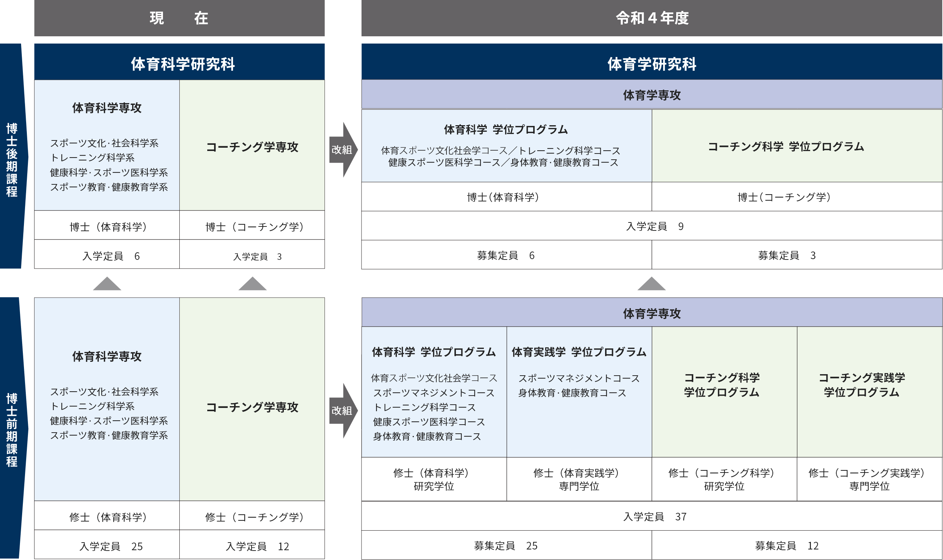Viewport: 943px width, 560px height.
Task: Click コーチング学専攻 box above 入学定員 12
Action: pyautogui.click(x=252, y=399)
